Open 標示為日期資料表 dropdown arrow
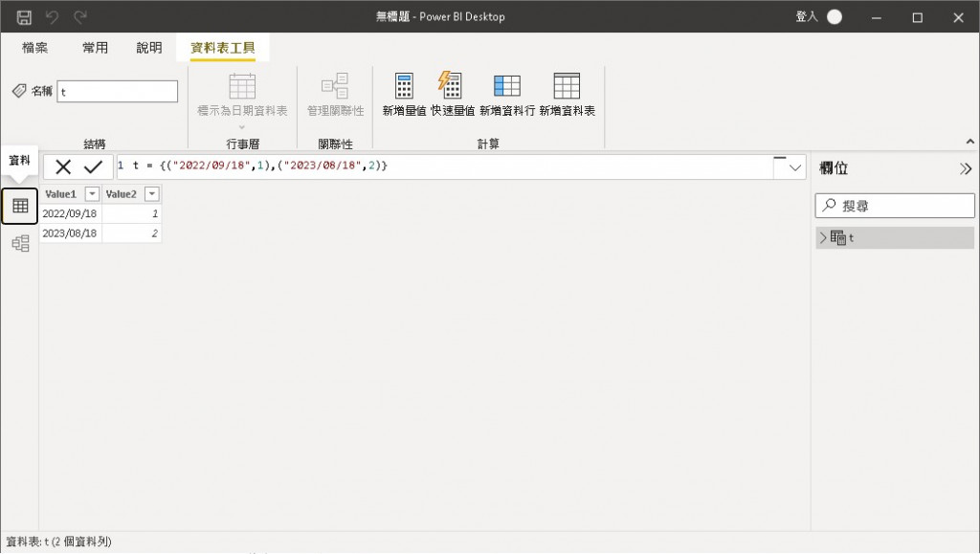This screenshot has width=980, height=554. (x=242, y=127)
